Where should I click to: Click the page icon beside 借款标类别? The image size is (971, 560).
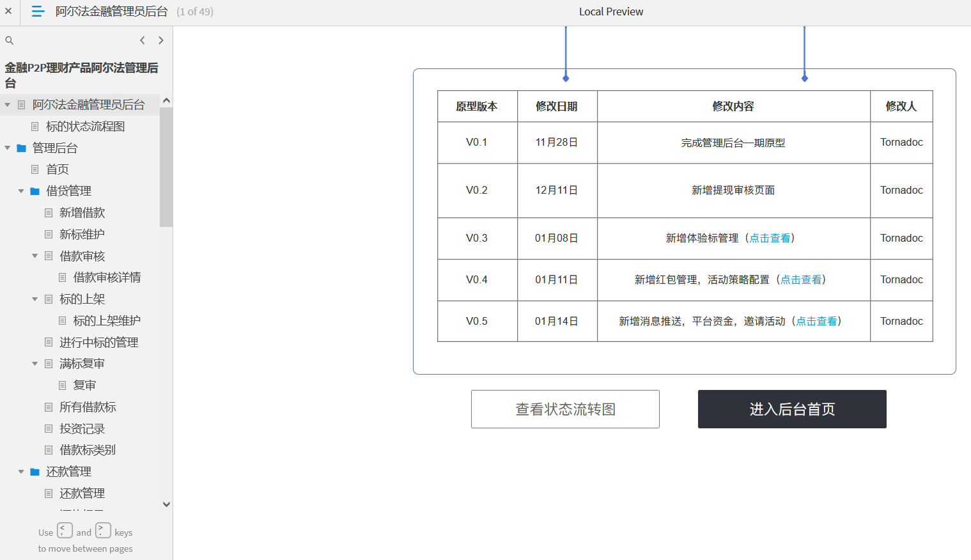pos(49,450)
